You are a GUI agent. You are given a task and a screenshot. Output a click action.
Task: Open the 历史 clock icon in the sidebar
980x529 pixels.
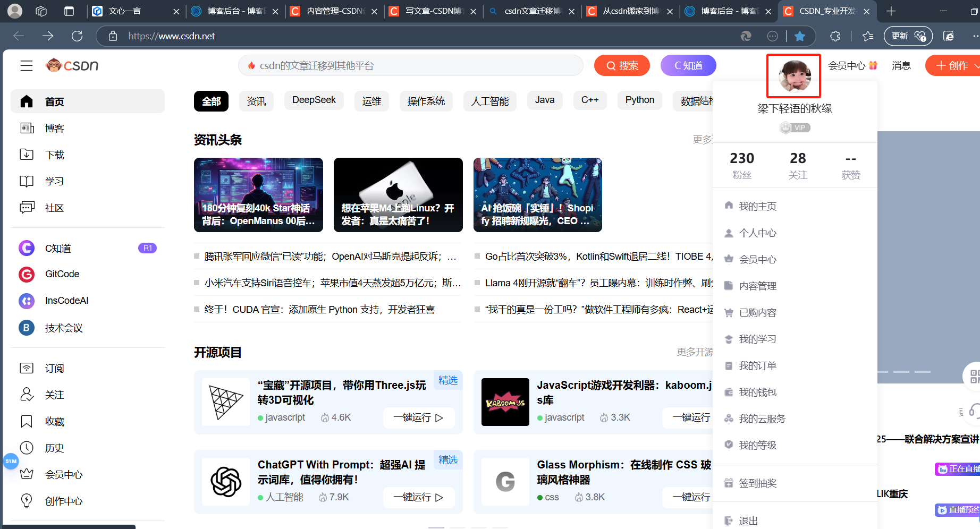click(x=27, y=448)
